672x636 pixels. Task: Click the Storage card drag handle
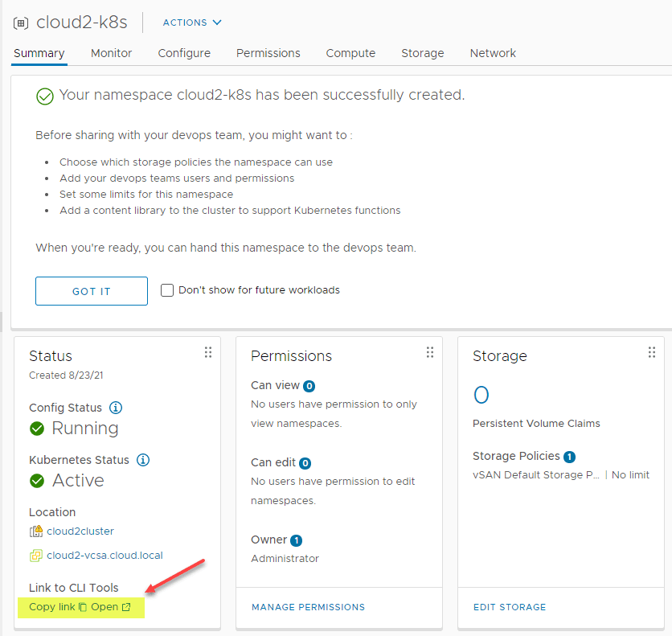(652, 352)
